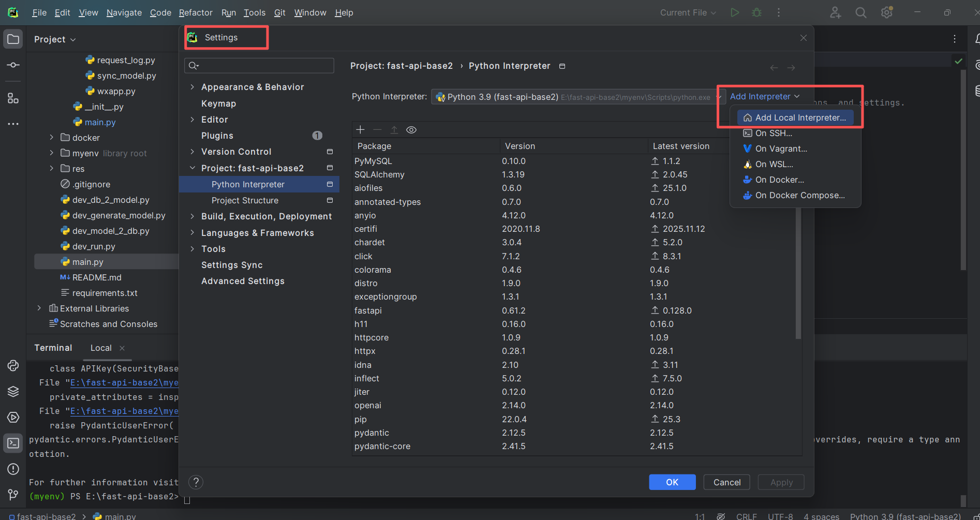Open the Problems tool window icon
Image resolution: width=980 pixels, height=520 pixels.
[13, 469]
